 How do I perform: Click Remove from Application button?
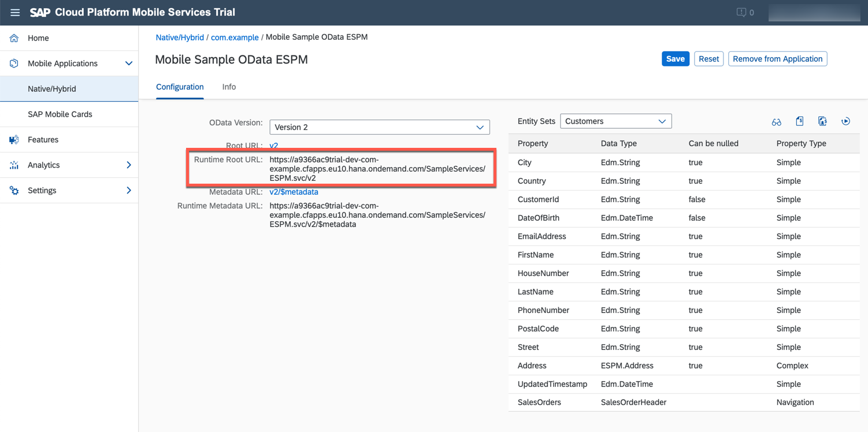[x=778, y=59]
